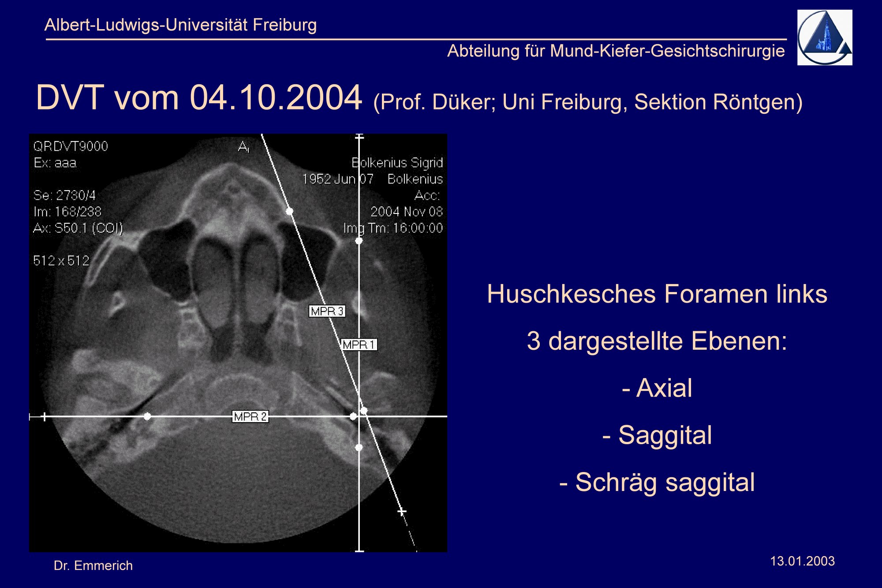
Task: Click 'Ax: S50.1 (COI)' overlay text
Action: tap(78, 228)
